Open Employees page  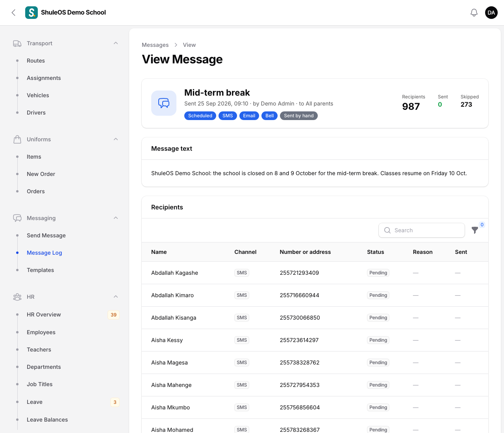[41, 332]
